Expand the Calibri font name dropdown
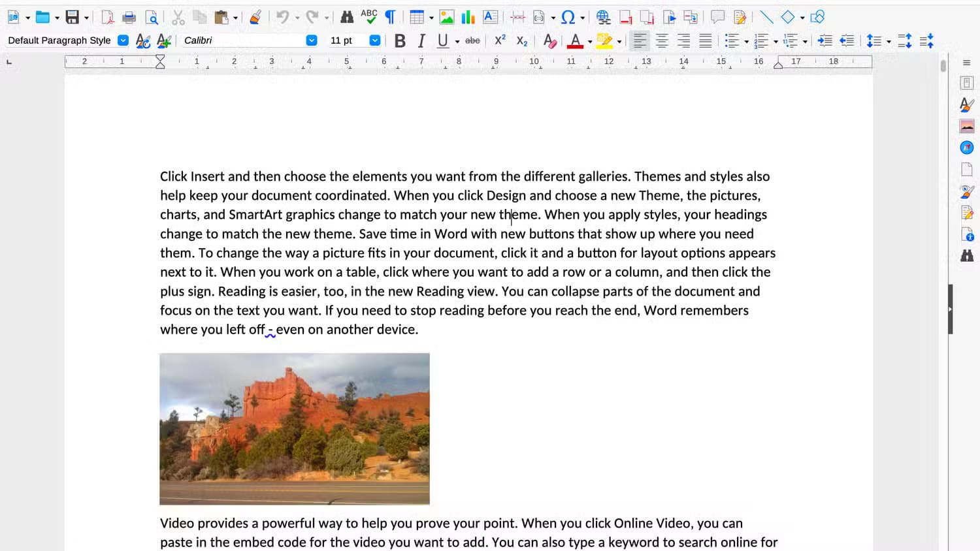This screenshot has width=980, height=551. tap(312, 40)
